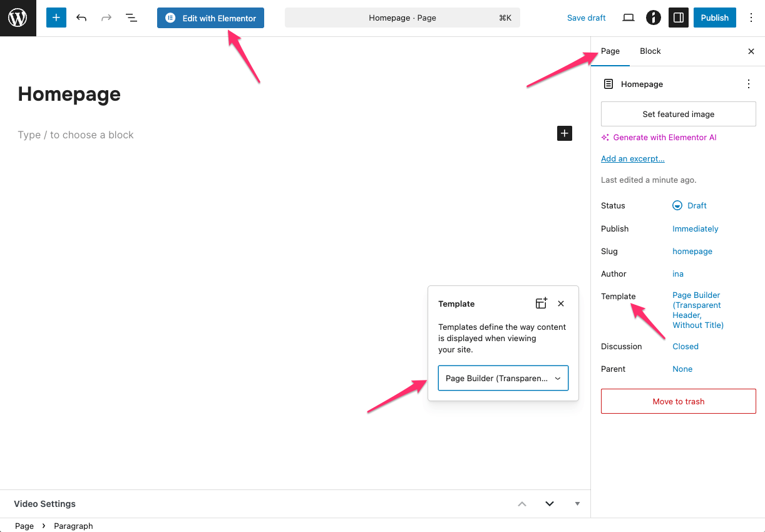The height and width of the screenshot is (532, 765).
Task: Toggle the Video Settings panel triangle
Action: point(577,504)
